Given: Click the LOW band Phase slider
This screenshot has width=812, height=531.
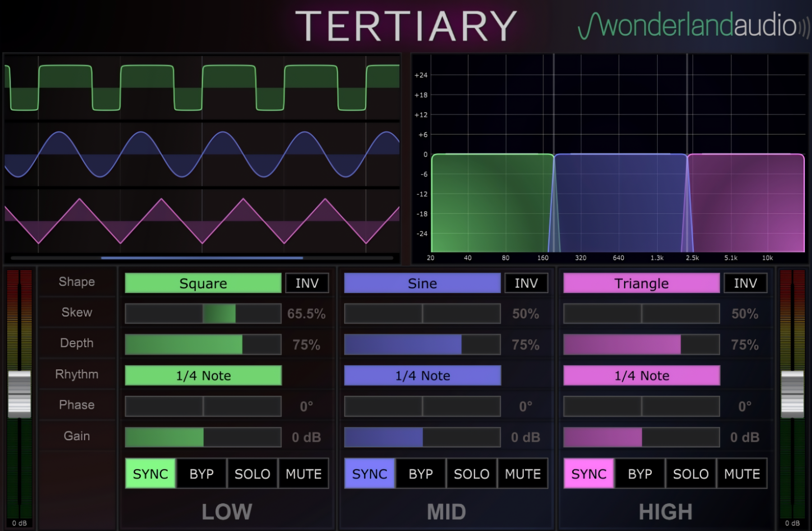Looking at the screenshot, I should click(x=203, y=406).
